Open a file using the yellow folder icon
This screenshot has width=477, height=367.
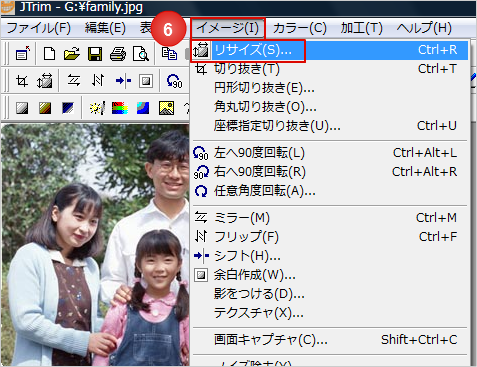[x=72, y=53]
